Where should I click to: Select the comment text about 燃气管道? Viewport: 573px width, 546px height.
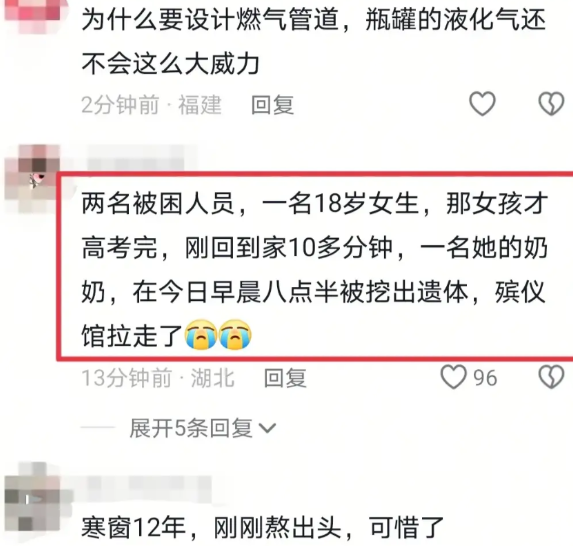coord(314,41)
